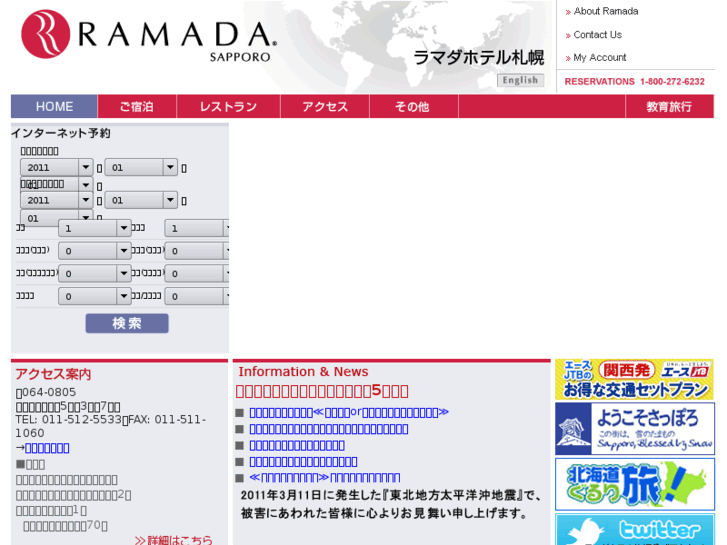This screenshot has width=727, height=545.
Task: Open the left dropdown in third guest row showing 0
Action: coord(95,274)
